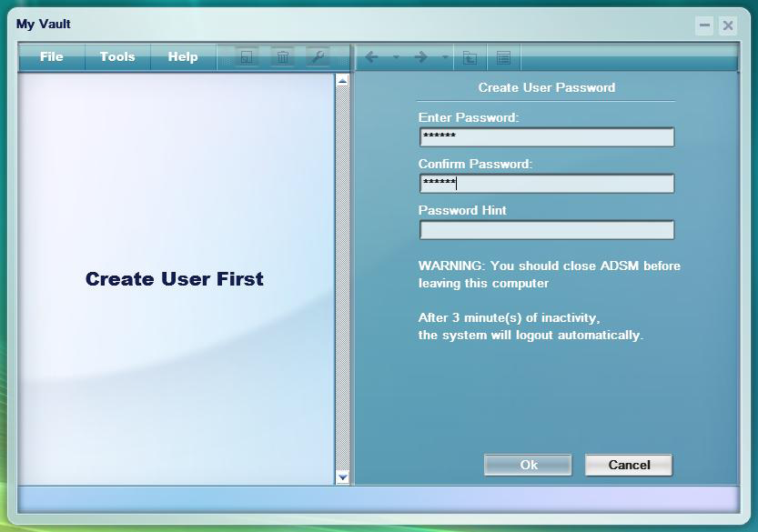Image resolution: width=758 pixels, height=532 pixels.
Task: Click the new item toolbar icon
Action: point(247,57)
